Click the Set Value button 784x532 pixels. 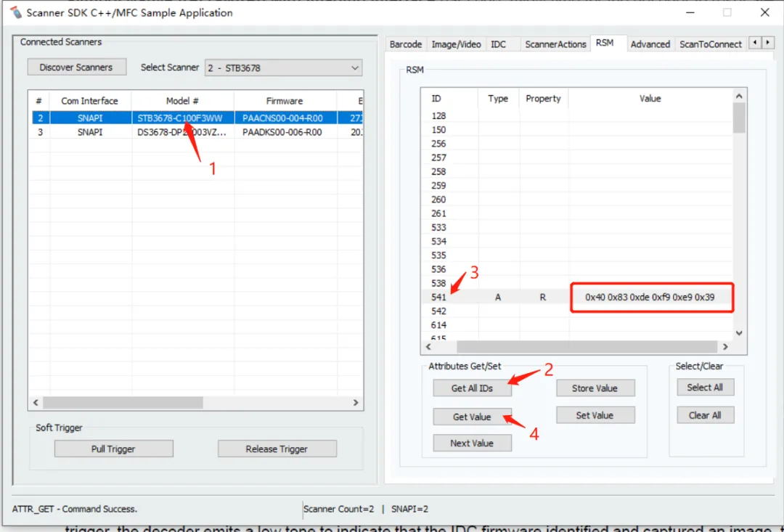coord(595,416)
